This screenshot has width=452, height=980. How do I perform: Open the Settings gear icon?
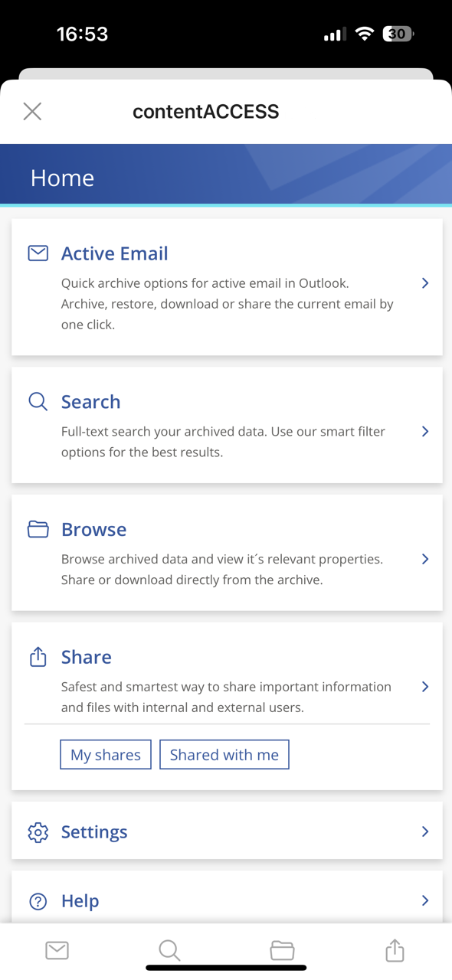point(38,831)
